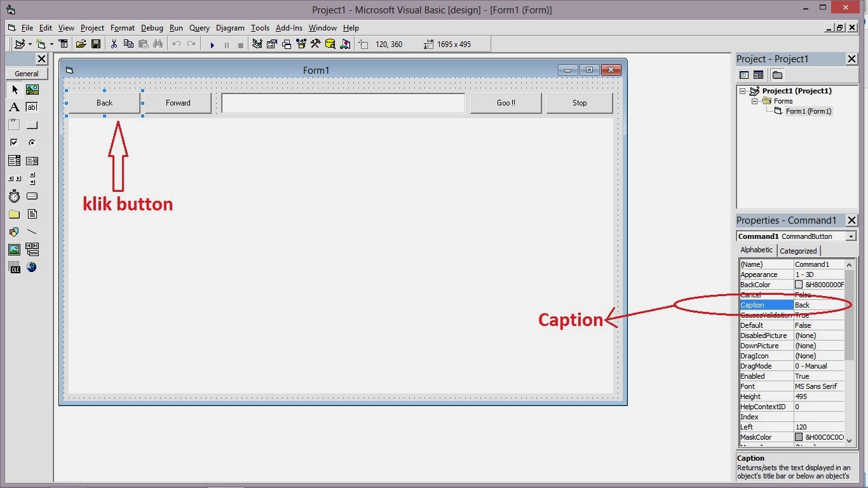Click the Copy toolbar icon

point(128,44)
